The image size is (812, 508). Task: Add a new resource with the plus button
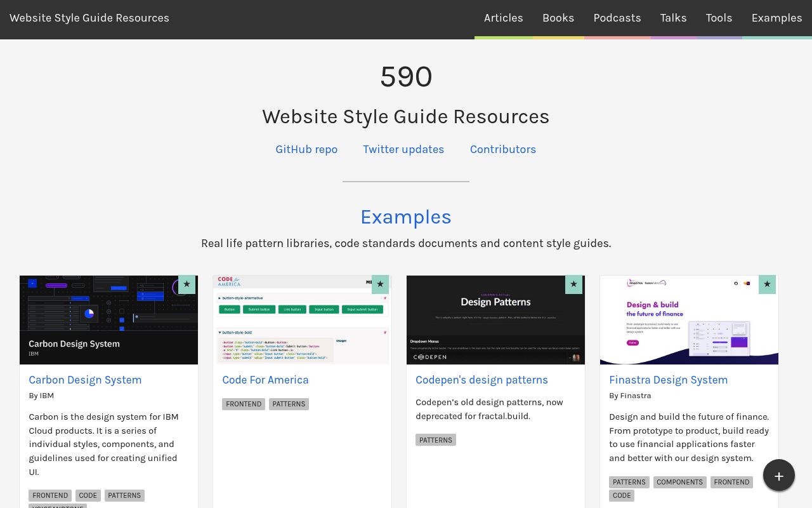779,475
